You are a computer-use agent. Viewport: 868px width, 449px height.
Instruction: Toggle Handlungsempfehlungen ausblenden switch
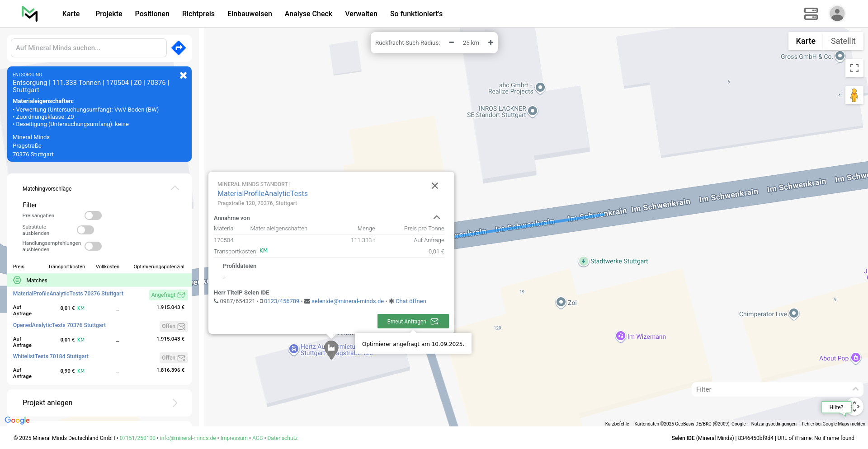click(x=93, y=246)
